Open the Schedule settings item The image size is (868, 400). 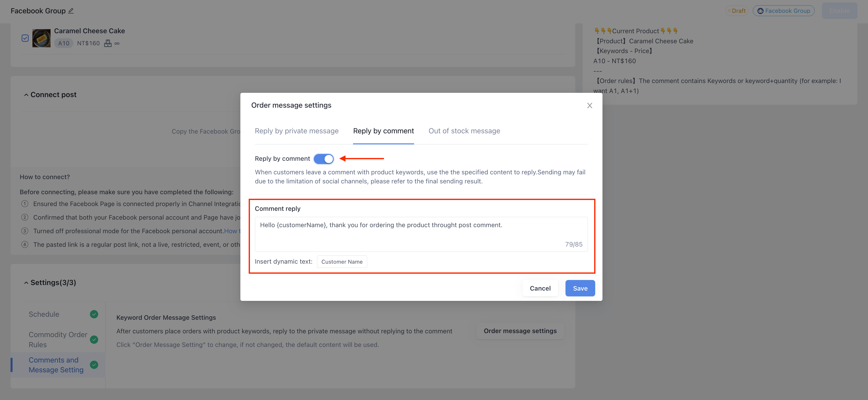point(58,314)
